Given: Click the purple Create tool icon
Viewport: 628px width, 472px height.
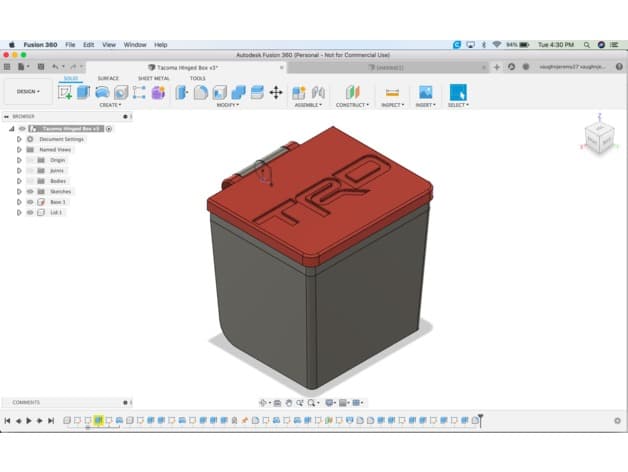Looking at the screenshot, I should 158,93.
